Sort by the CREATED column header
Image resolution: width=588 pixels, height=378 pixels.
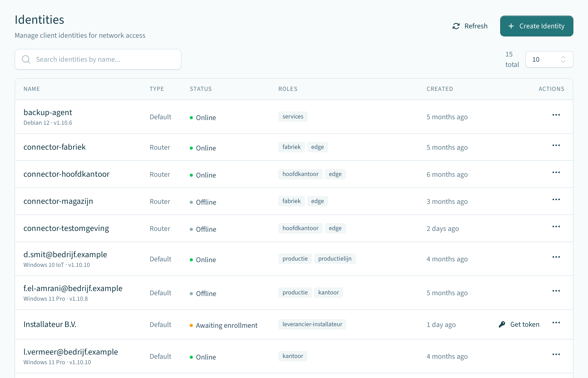(x=440, y=89)
